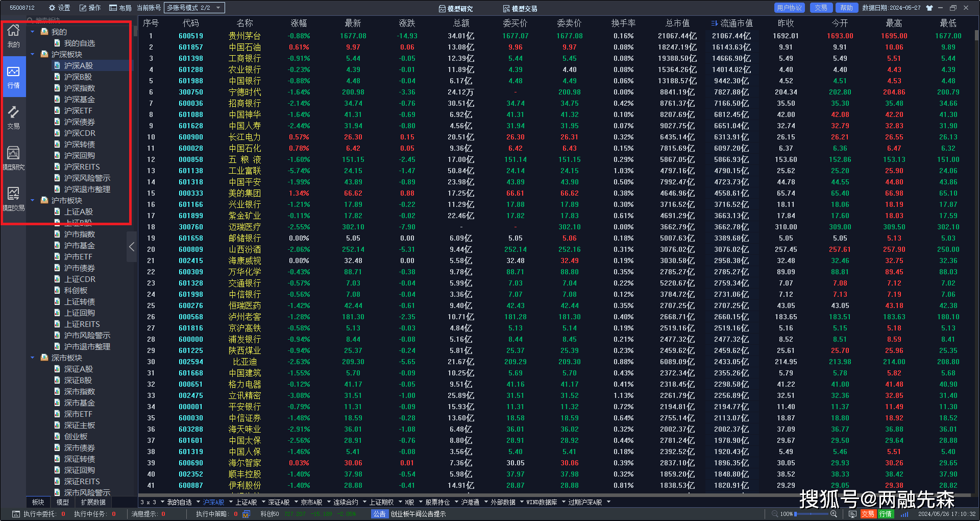This screenshot has width=980, height=521.
Task: Switch to 模型 bottom tab
Action: (63, 502)
